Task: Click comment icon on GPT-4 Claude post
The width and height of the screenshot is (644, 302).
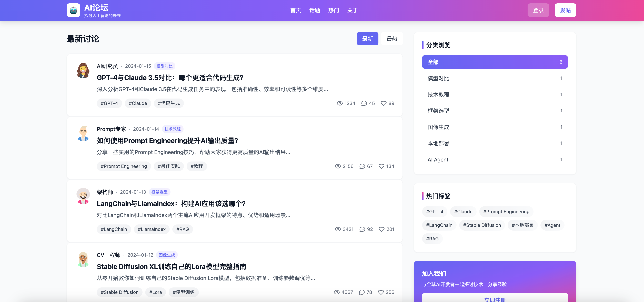Action: point(364,103)
